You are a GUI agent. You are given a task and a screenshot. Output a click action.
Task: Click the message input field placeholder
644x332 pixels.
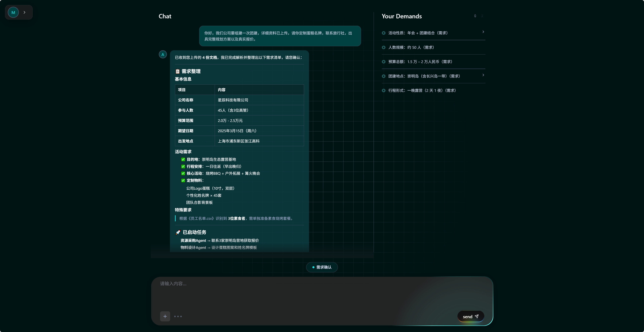(173, 284)
